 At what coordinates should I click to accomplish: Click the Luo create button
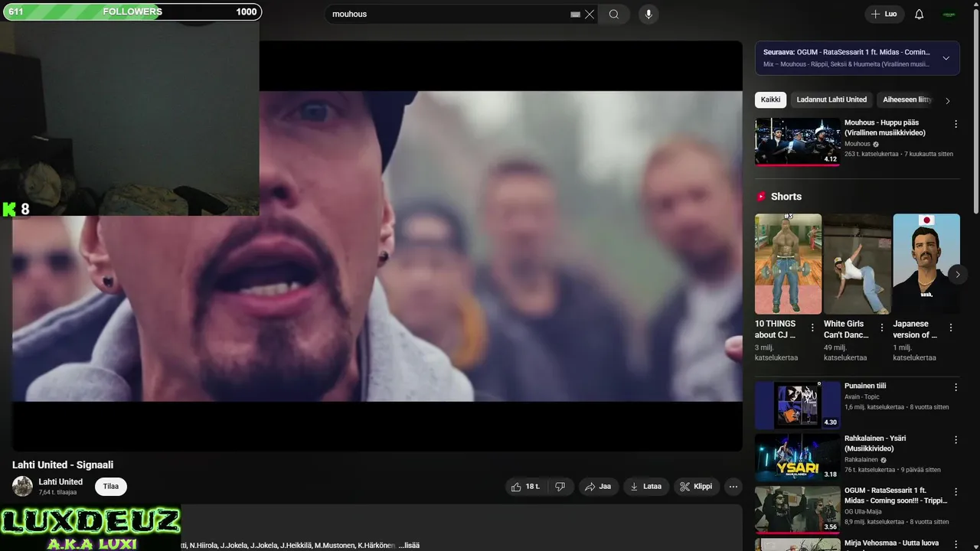pyautogui.click(x=884, y=15)
